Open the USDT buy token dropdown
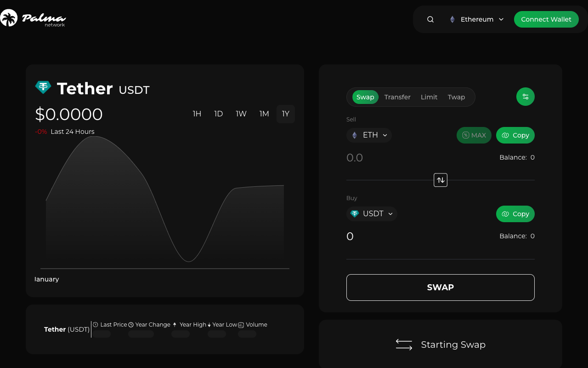 [x=372, y=214]
